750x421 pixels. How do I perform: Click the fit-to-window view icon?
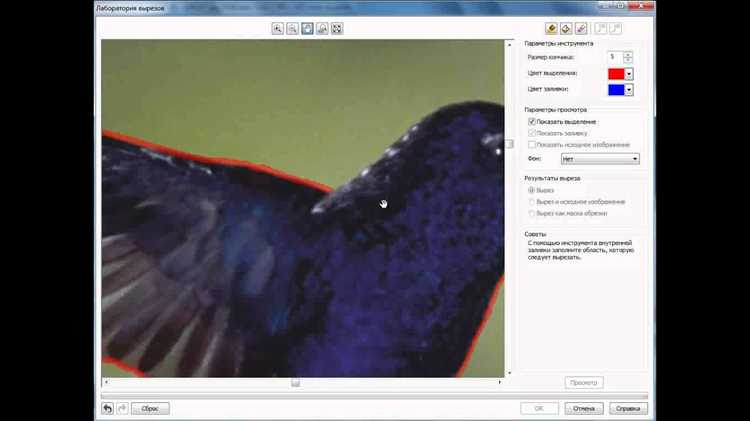point(337,29)
